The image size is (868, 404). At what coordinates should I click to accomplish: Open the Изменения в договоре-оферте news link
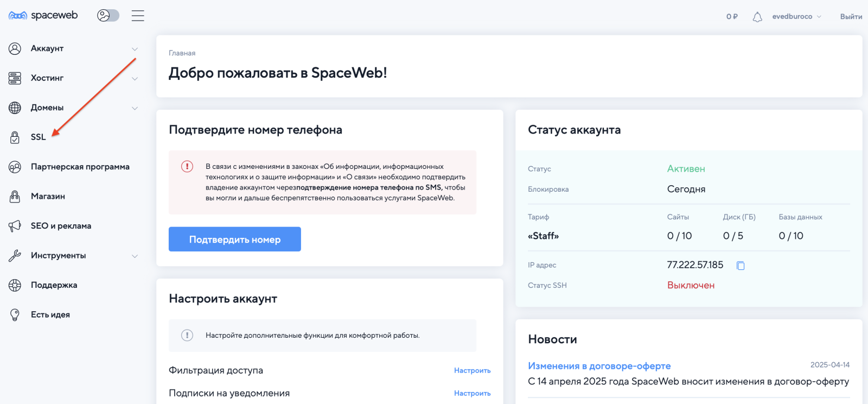(x=599, y=366)
